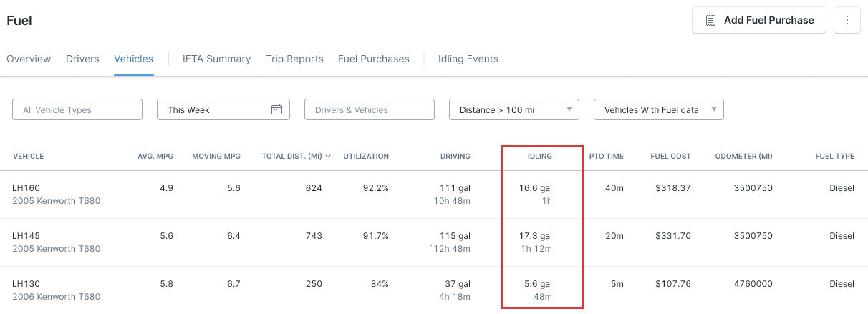The width and height of the screenshot is (868, 314).
Task: Switch to the Overview tab
Action: [29, 59]
